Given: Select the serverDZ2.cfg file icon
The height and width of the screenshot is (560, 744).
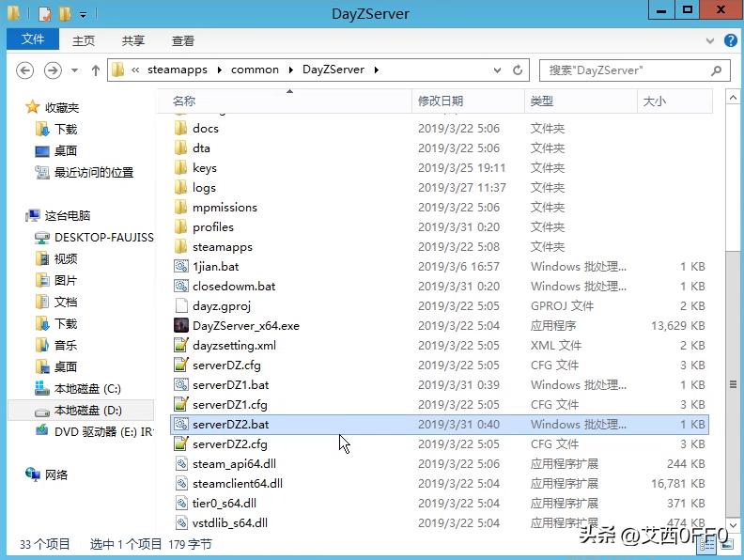Looking at the screenshot, I should [x=180, y=444].
